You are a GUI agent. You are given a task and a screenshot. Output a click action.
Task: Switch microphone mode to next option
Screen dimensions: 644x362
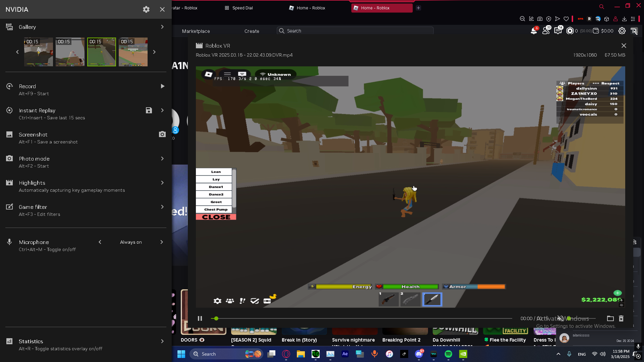coord(162,242)
